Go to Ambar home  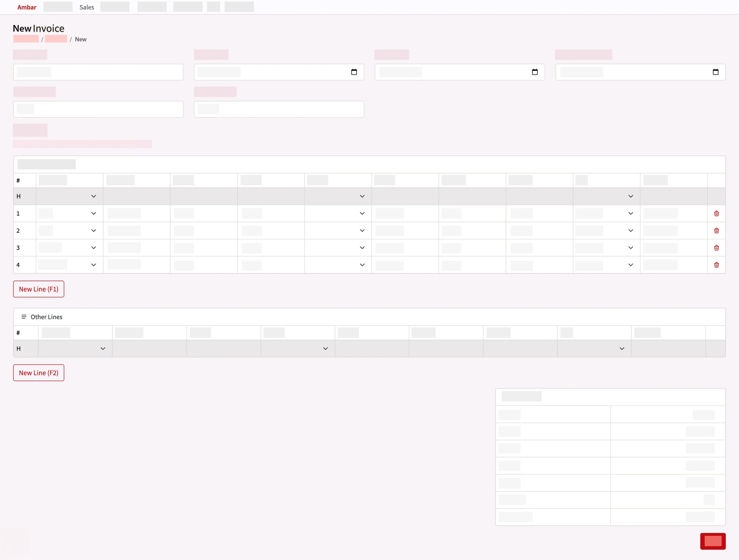pos(27,7)
